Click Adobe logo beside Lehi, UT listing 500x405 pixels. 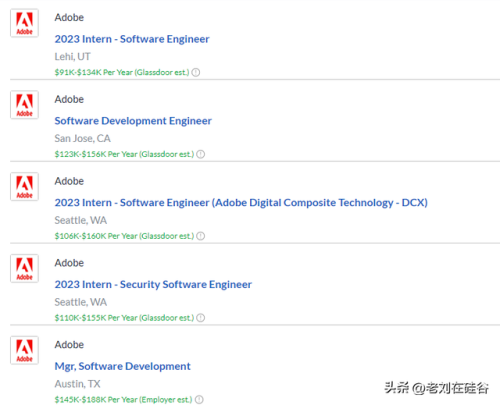click(24, 23)
